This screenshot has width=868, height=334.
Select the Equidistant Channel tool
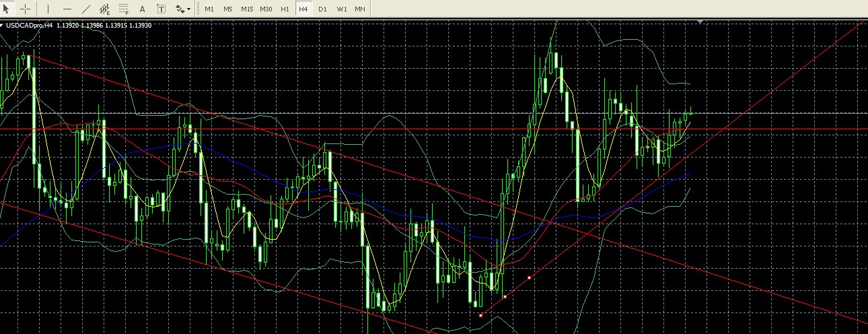pos(105,9)
